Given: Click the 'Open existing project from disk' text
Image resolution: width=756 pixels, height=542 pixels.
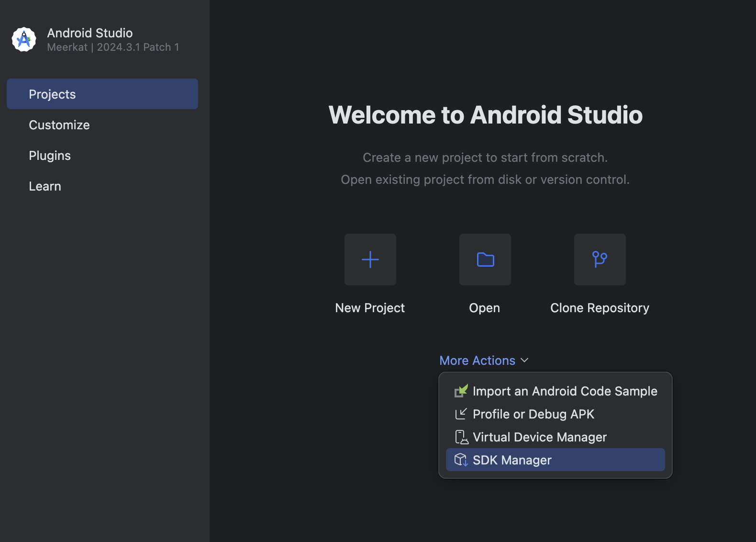Looking at the screenshot, I should pos(485,180).
